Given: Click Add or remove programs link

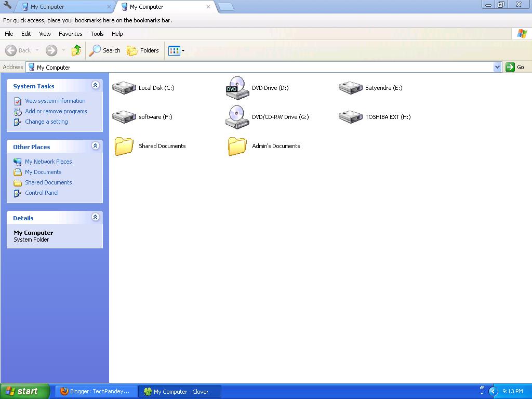Looking at the screenshot, I should point(56,111).
